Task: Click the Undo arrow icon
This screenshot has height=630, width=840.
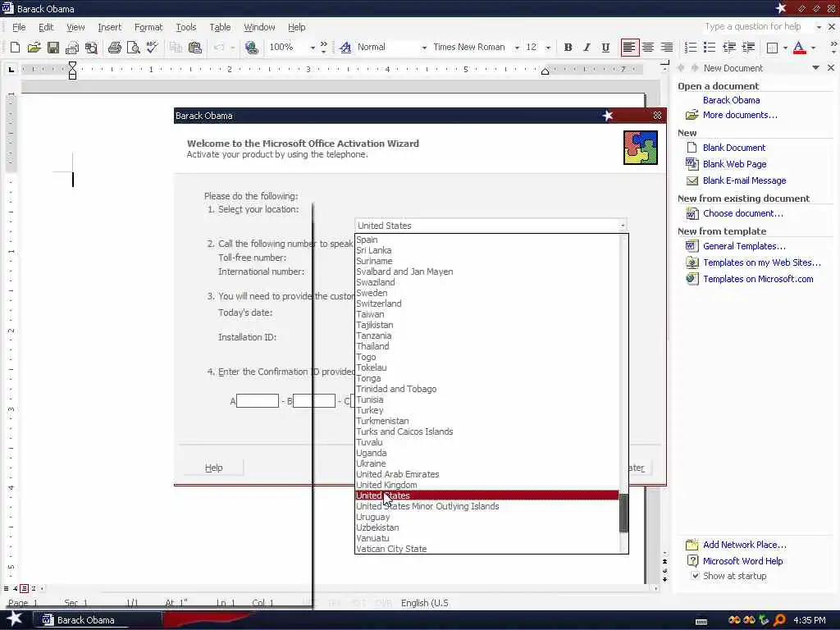Action: tap(218, 48)
